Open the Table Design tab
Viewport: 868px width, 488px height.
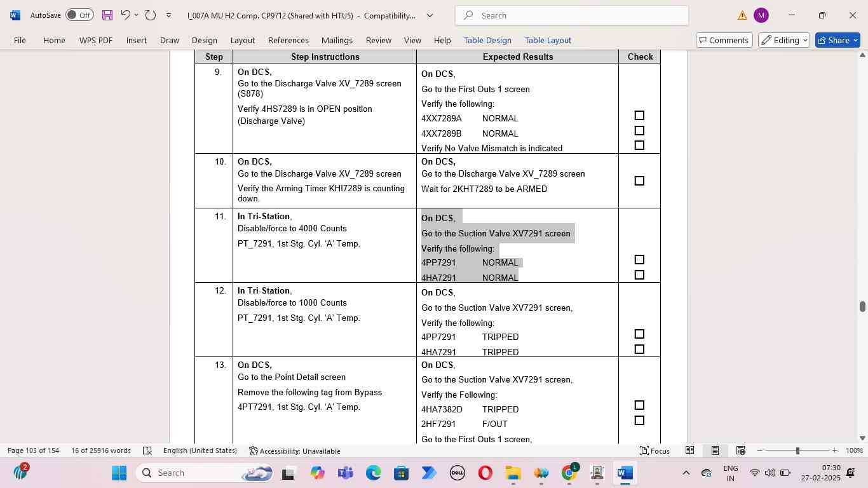point(487,40)
